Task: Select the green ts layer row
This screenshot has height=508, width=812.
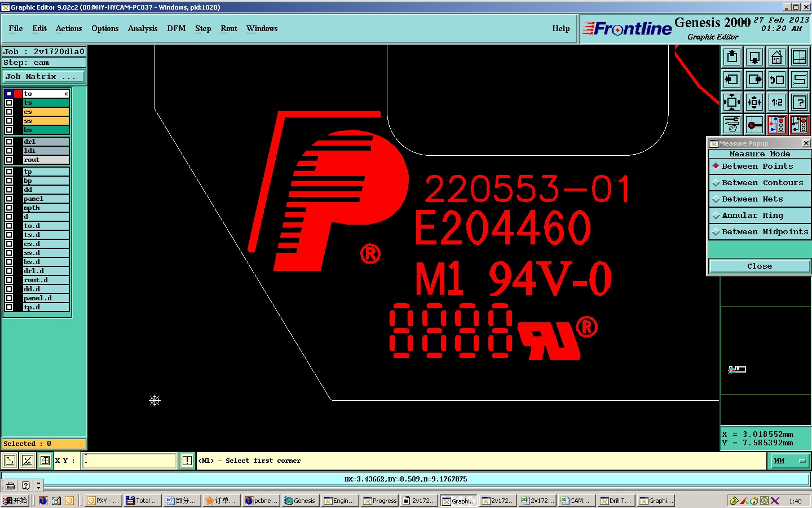Action: point(46,103)
